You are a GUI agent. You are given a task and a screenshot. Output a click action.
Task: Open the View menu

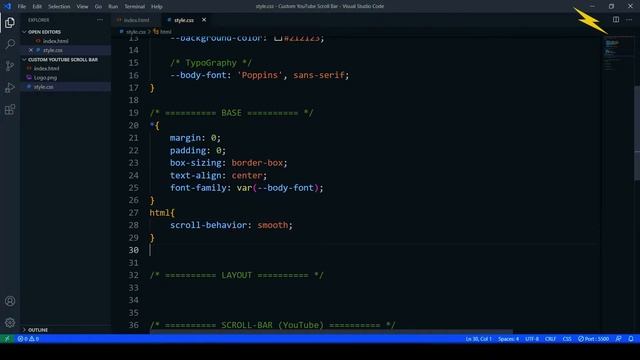[x=82, y=7]
